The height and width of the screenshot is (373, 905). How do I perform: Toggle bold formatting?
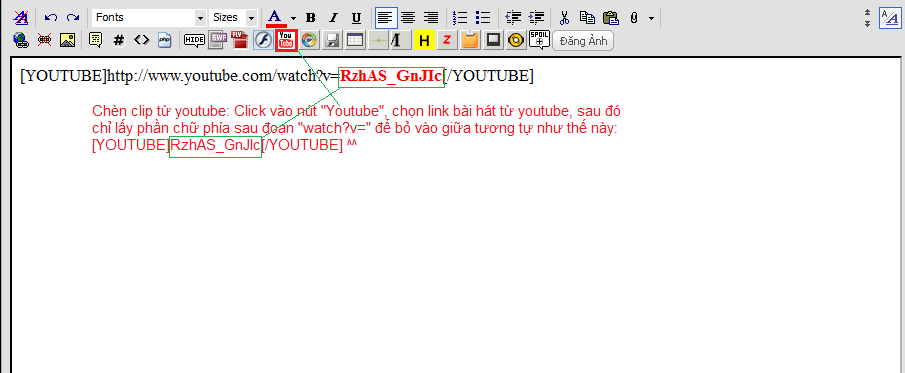[x=311, y=18]
